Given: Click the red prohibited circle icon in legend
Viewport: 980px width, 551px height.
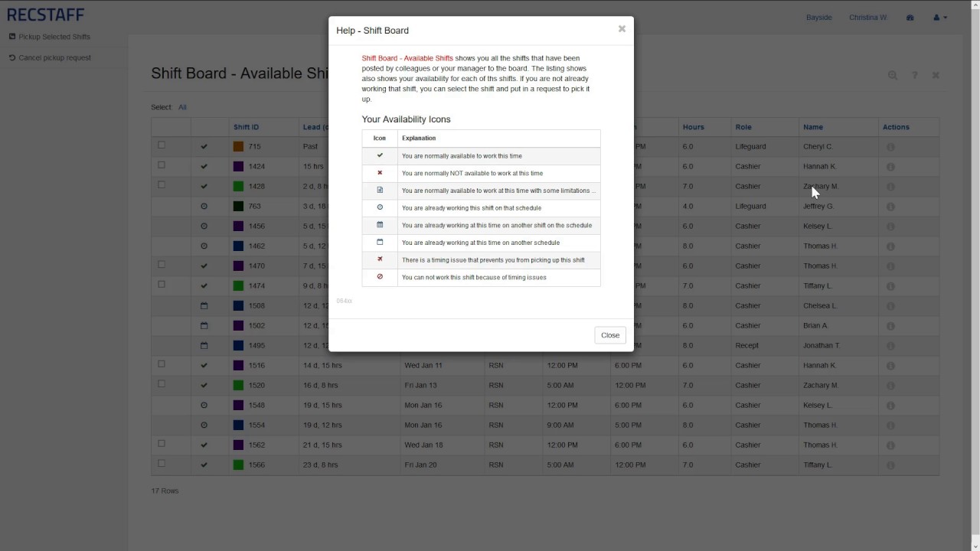Looking at the screenshot, I should pyautogui.click(x=380, y=276).
